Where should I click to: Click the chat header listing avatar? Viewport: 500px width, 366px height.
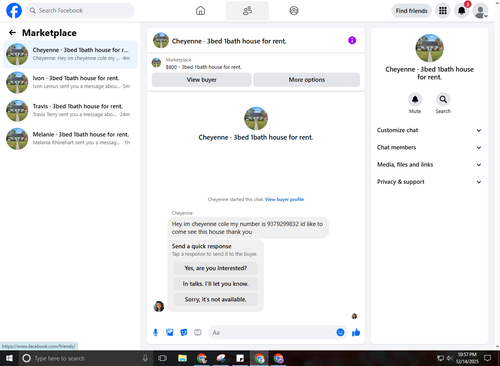(161, 40)
